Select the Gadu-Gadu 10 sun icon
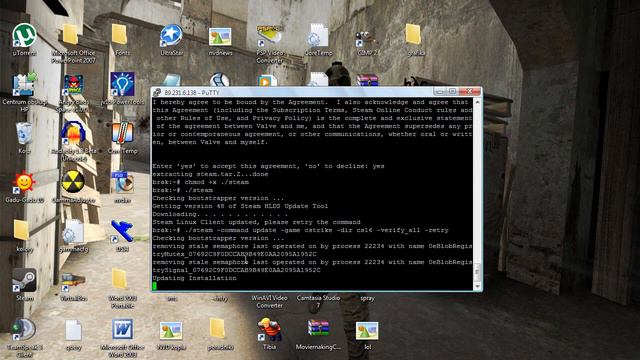The image size is (640, 360). pos(24,182)
